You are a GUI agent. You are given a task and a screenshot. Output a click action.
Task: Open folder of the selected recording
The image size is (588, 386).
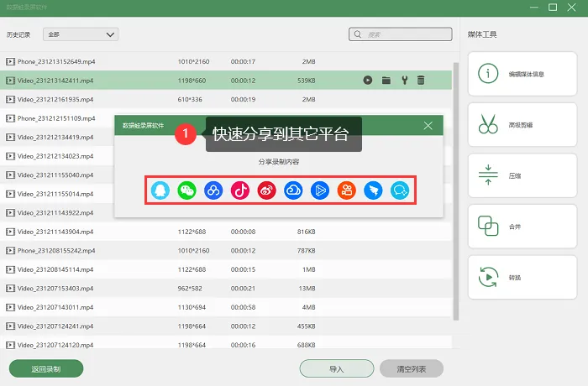tap(386, 81)
